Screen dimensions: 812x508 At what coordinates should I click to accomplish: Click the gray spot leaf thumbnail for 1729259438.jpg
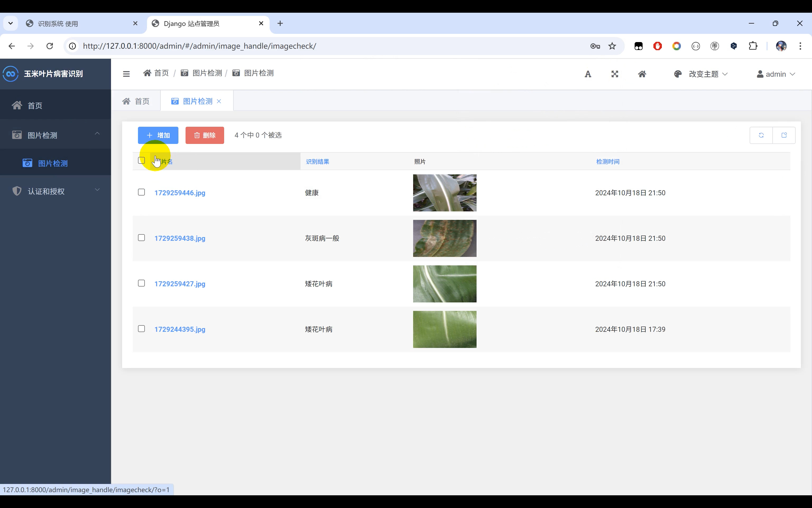(445, 238)
